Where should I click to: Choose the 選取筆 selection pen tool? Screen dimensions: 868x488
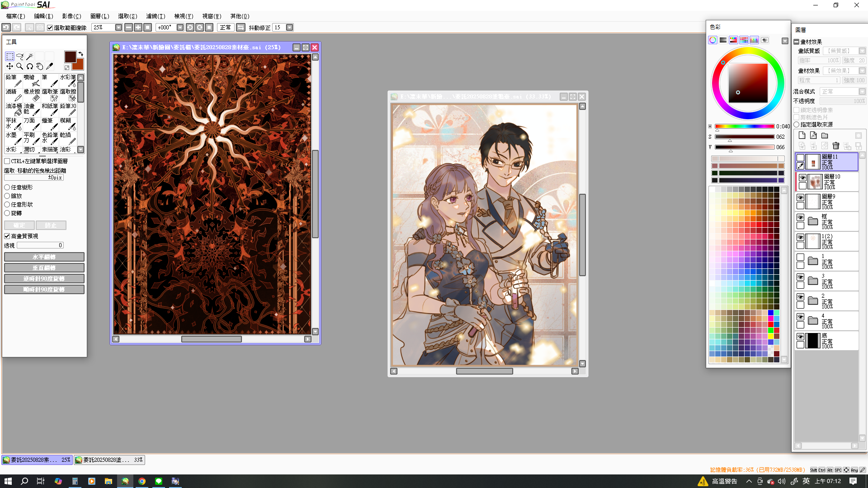(x=50, y=95)
